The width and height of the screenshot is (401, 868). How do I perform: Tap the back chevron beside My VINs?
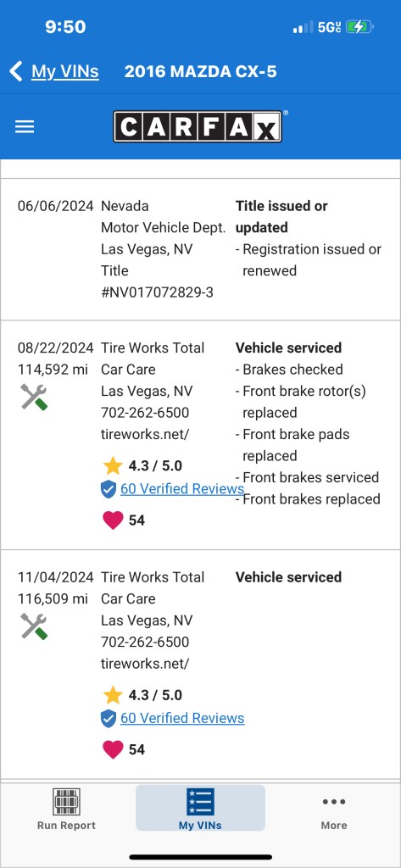pos(16,71)
